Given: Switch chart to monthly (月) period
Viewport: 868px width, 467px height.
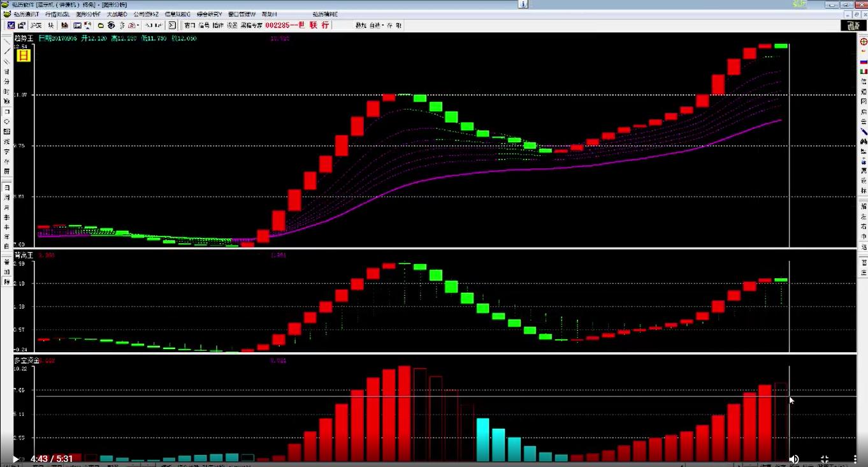Looking at the screenshot, I should point(7,207).
